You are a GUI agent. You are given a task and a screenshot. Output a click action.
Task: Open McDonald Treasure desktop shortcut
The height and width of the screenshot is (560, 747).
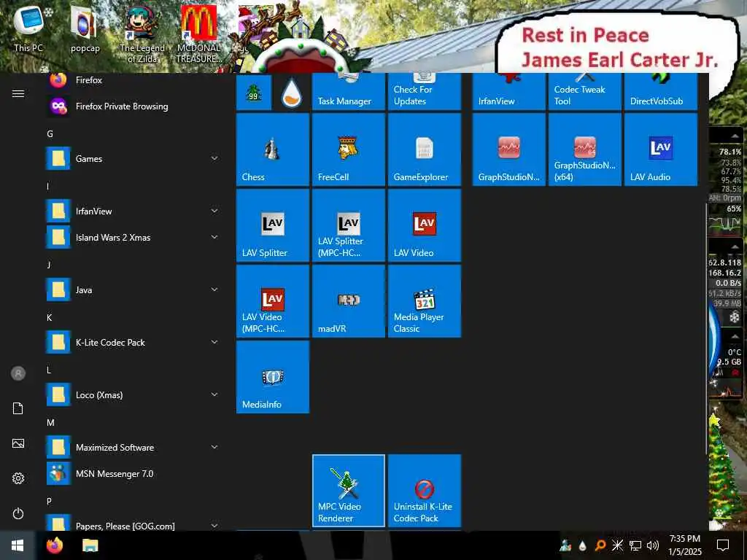(x=198, y=34)
